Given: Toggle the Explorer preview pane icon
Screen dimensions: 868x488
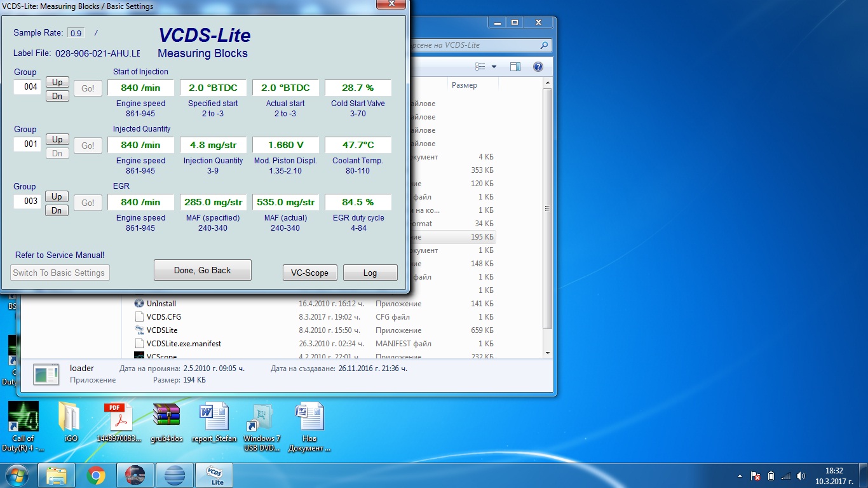Looking at the screenshot, I should 515,67.
